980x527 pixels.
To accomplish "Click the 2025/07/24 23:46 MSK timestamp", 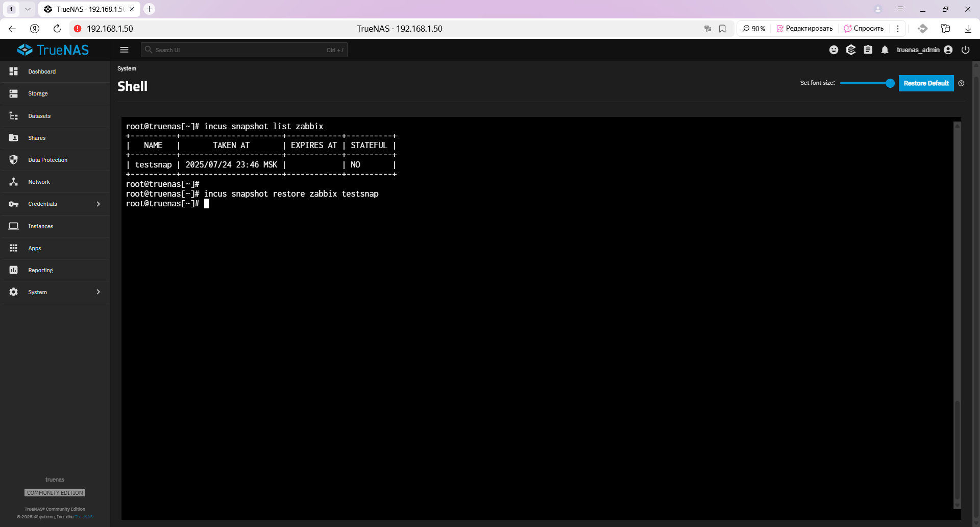I will pyautogui.click(x=231, y=165).
